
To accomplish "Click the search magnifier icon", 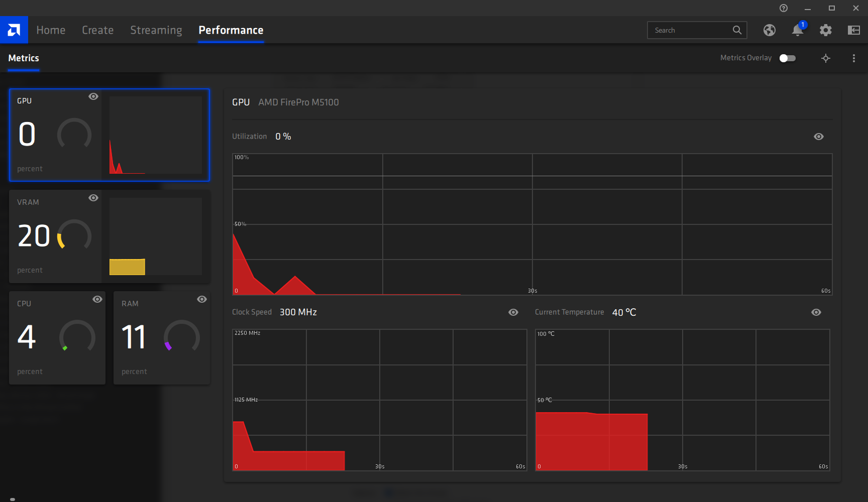I will 737,30.
